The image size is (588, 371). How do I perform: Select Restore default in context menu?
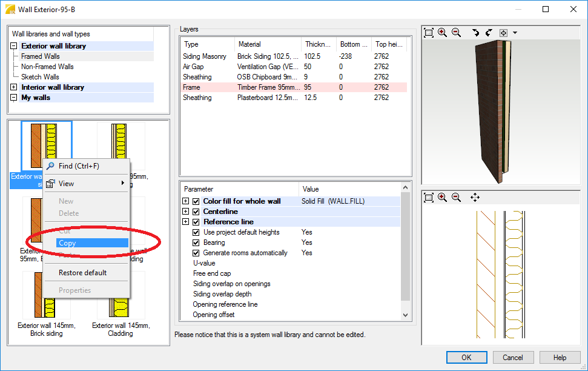point(83,273)
